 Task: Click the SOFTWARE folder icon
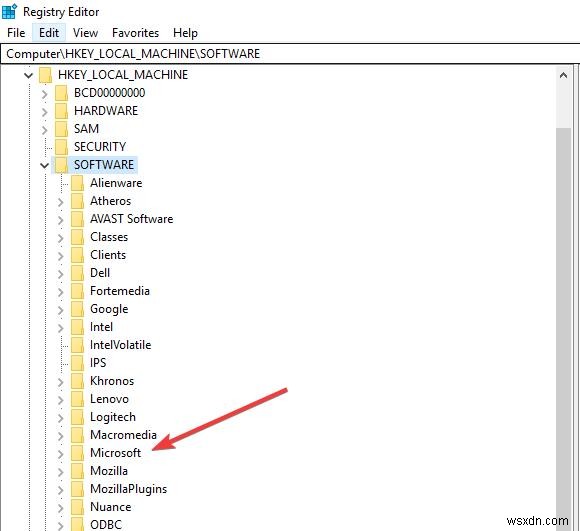pos(61,165)
